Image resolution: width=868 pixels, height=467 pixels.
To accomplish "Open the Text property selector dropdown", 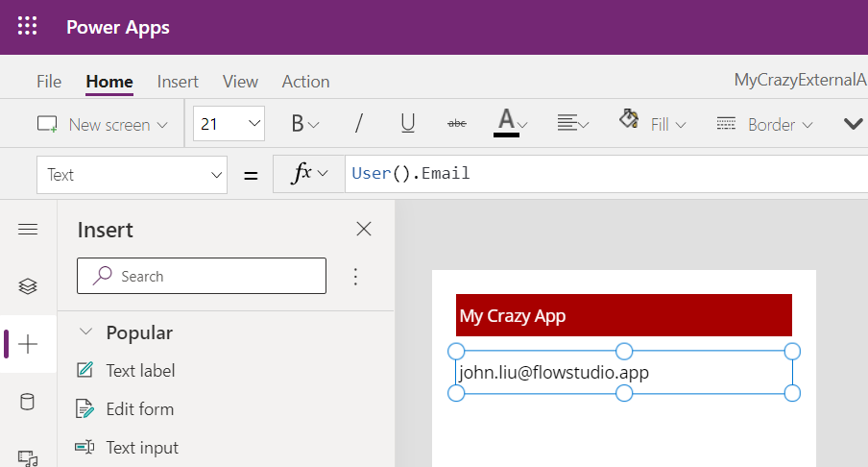I will tap(132, 175).
